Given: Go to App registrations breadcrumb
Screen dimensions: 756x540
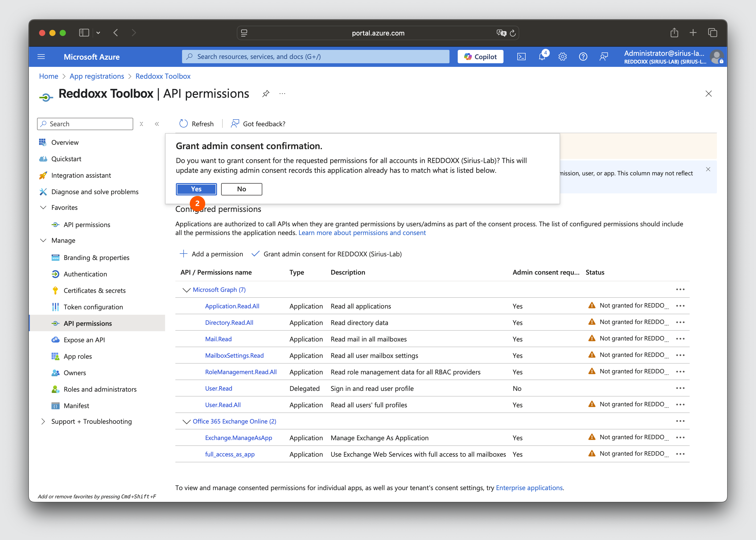Looking at the screenshot, I should tap(97, 76).
